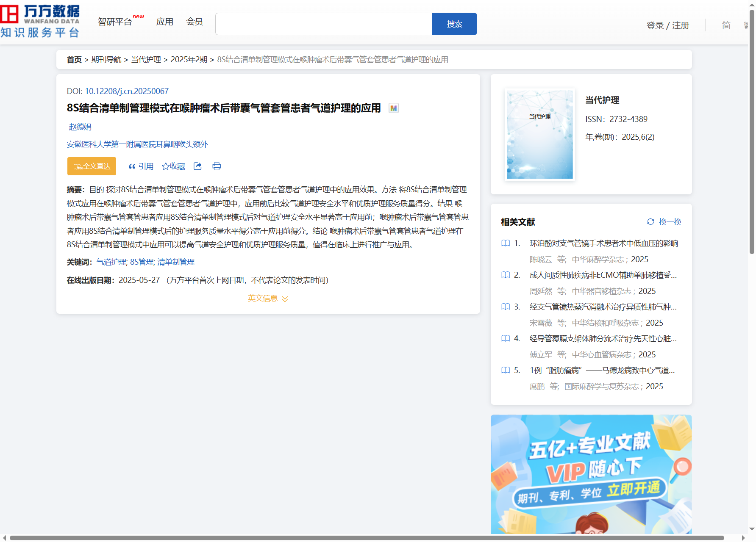Click the print icon under the author
756x542 pixels.
point(217,166)
